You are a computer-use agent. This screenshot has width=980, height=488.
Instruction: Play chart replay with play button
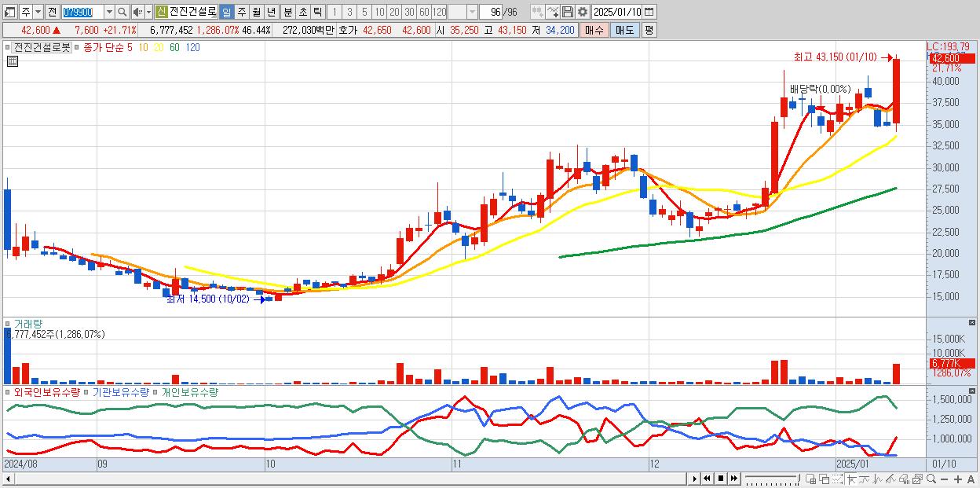coord(694,479)
